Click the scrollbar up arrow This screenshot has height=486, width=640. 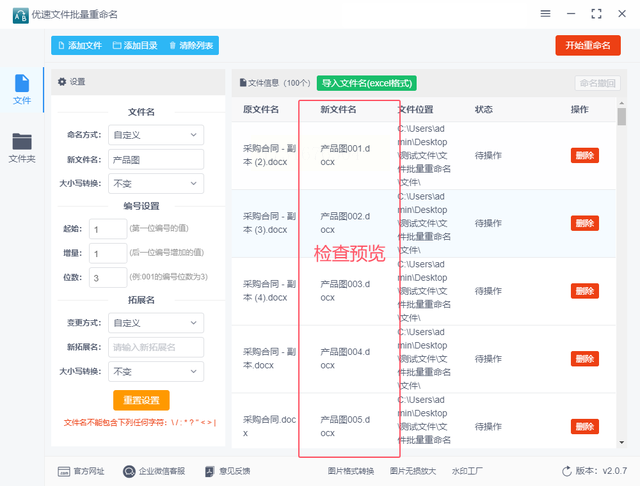tap(621, 103)
